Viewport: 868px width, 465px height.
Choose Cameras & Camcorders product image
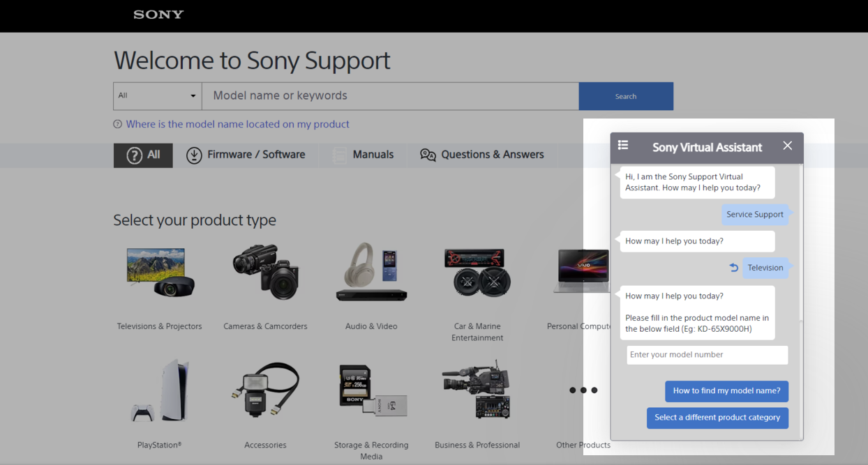(265, 272)
